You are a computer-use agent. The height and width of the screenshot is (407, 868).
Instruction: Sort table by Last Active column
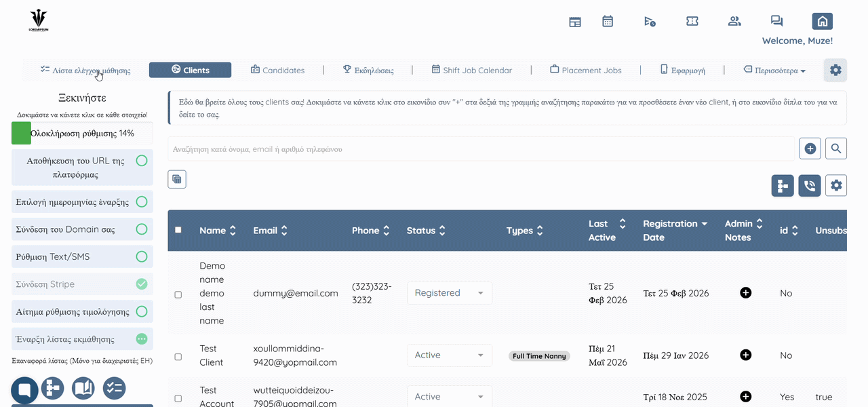tap(608, 231)
